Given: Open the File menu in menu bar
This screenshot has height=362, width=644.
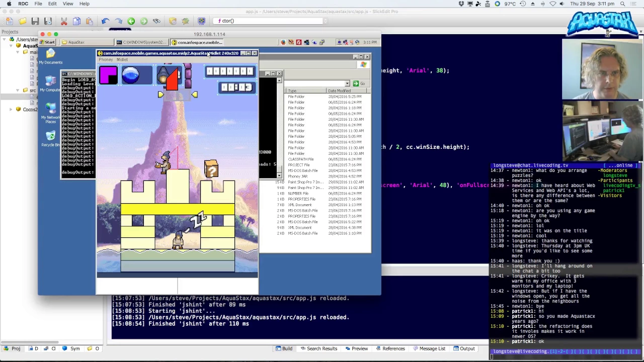Looking at the screenshot, I should 38,4.
